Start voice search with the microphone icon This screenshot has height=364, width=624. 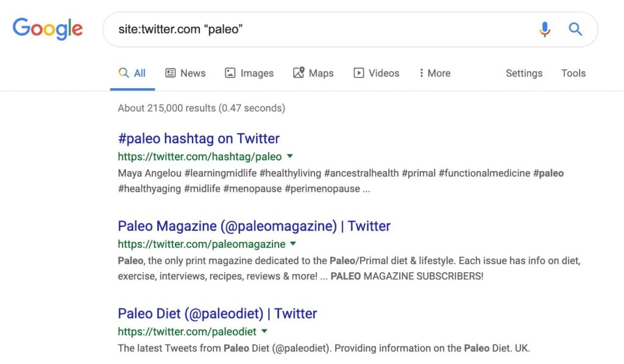coord(545,29)
